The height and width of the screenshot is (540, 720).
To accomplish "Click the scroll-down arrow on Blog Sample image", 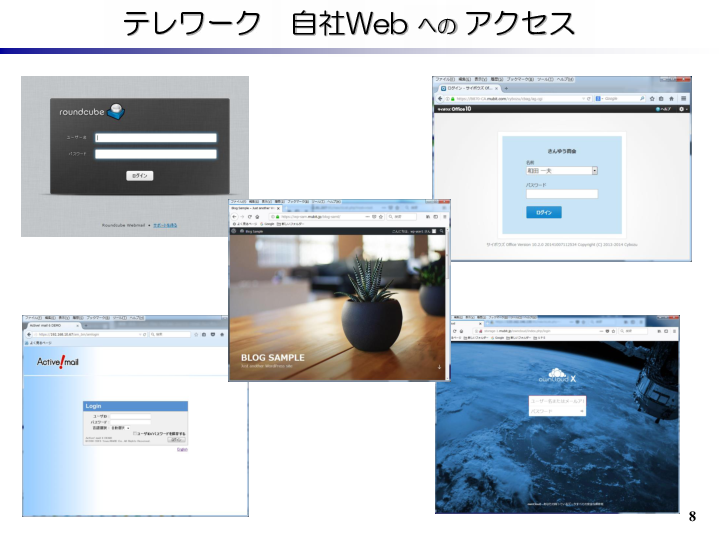I will point(438,367).
